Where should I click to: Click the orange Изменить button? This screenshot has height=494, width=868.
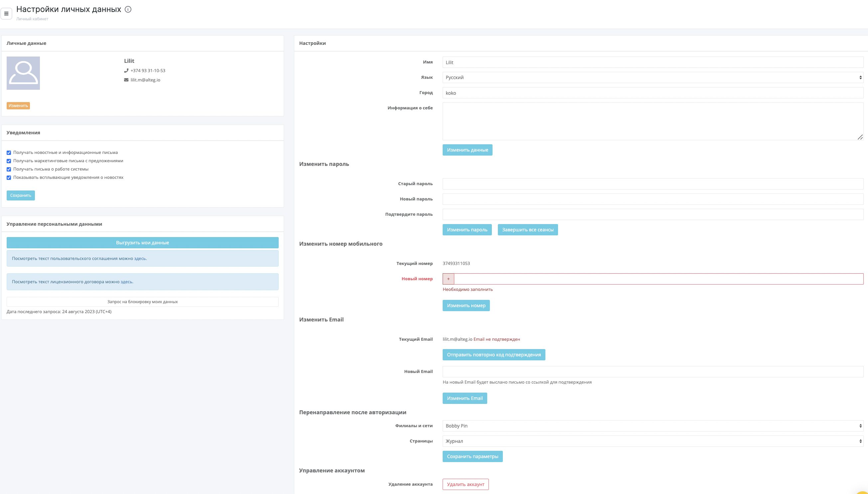18,106
